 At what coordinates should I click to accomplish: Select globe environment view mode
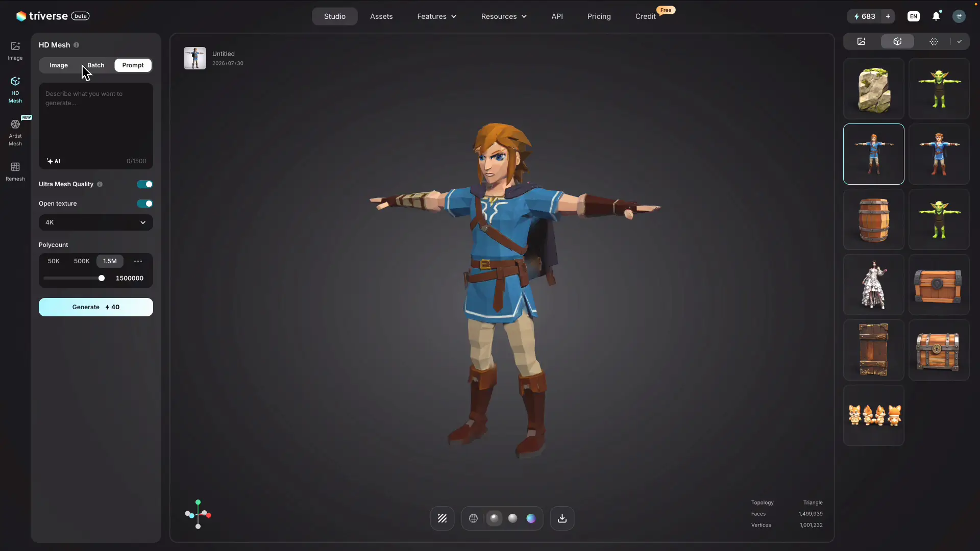click(474, 518)
